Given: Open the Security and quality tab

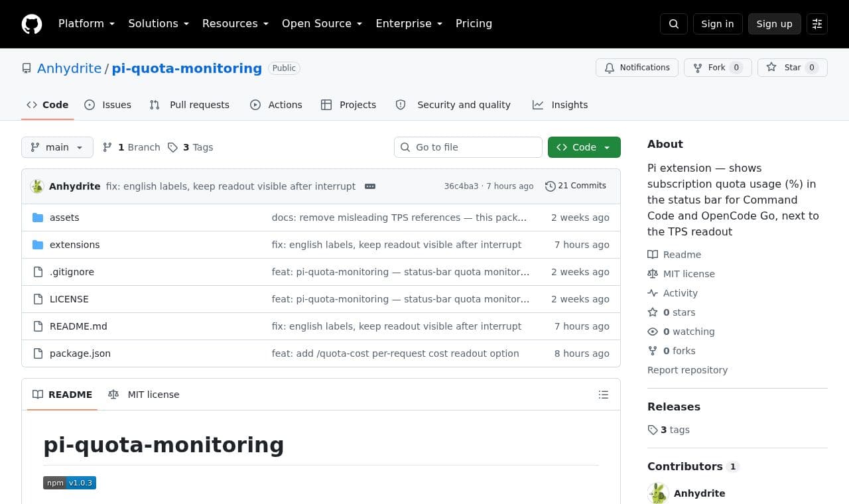Looking at the screenshot, I should point(453,105).
